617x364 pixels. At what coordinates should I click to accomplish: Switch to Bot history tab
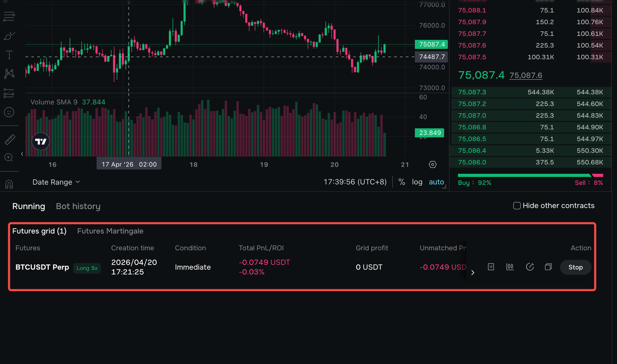(x=78, y=206)
